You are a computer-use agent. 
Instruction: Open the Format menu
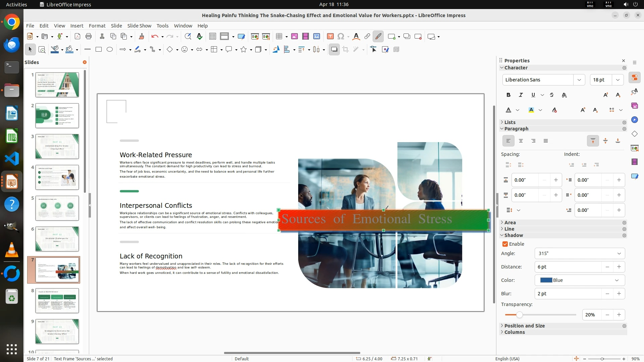click(x=97, y=26)
